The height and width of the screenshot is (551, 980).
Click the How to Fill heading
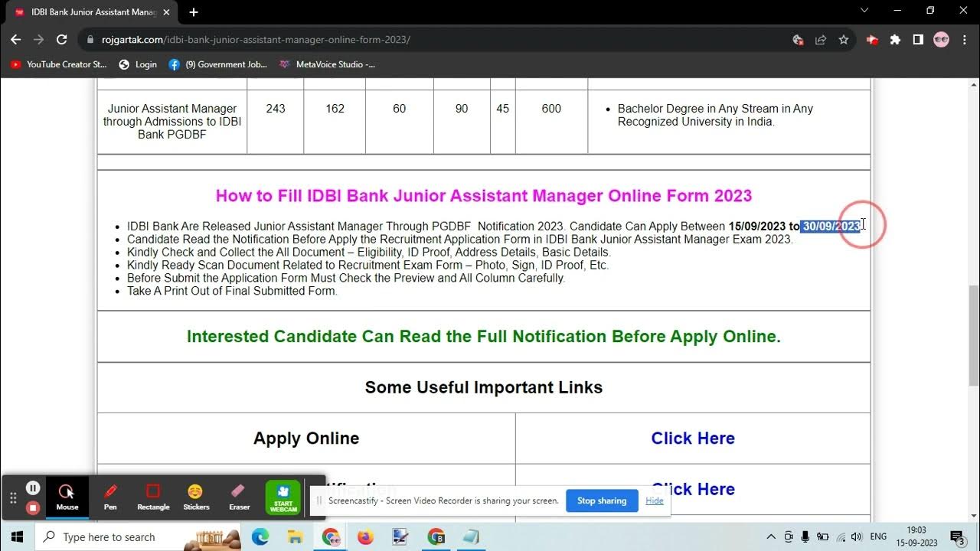pyautogui.click(x=484, y=196)
